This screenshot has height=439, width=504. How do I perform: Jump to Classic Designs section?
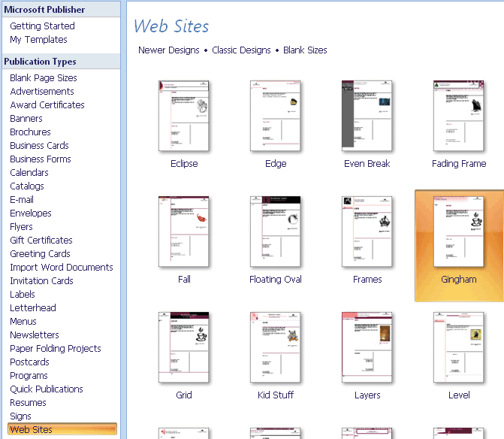241,50
